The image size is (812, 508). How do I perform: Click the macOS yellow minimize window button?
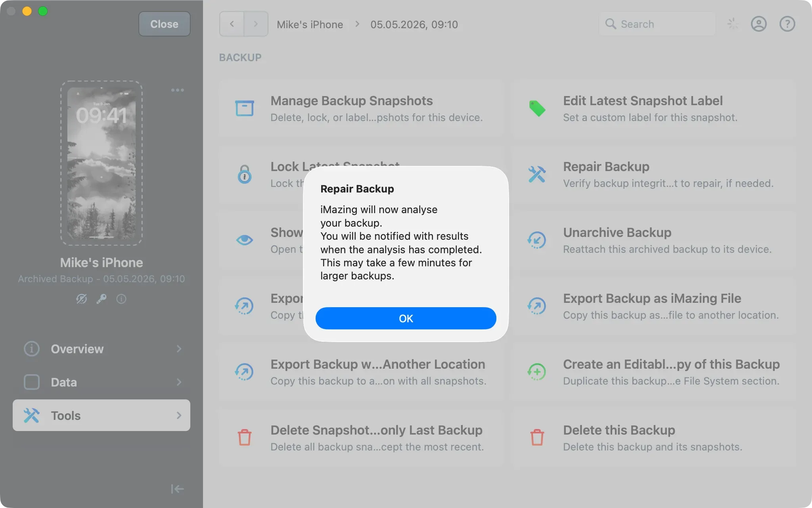point(27,11)
